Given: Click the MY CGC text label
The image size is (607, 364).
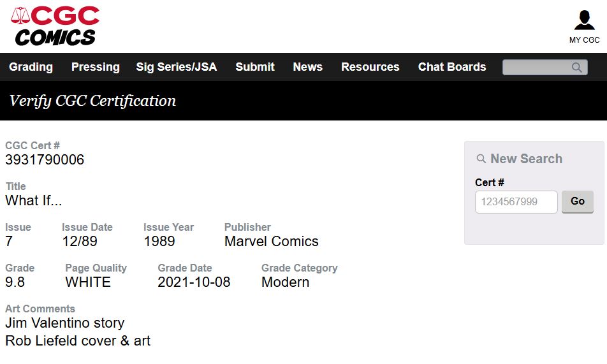Looking at the screenshot, I should (584, 40).
